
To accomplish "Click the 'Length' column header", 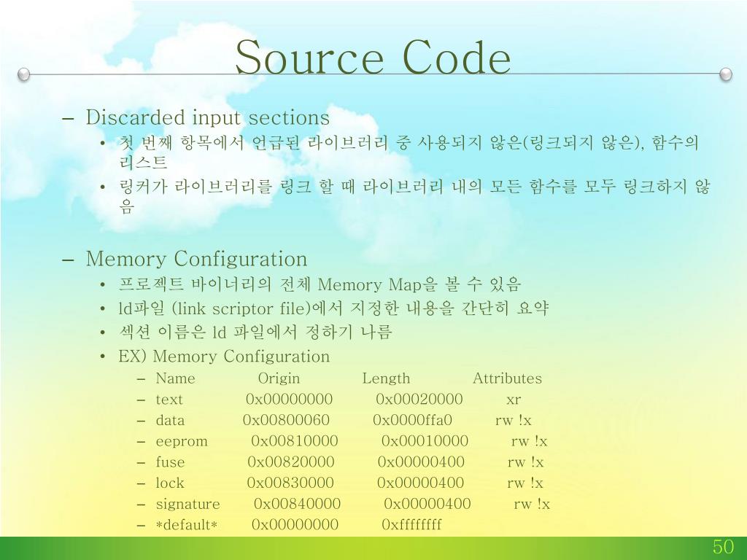I will [386, 378].
